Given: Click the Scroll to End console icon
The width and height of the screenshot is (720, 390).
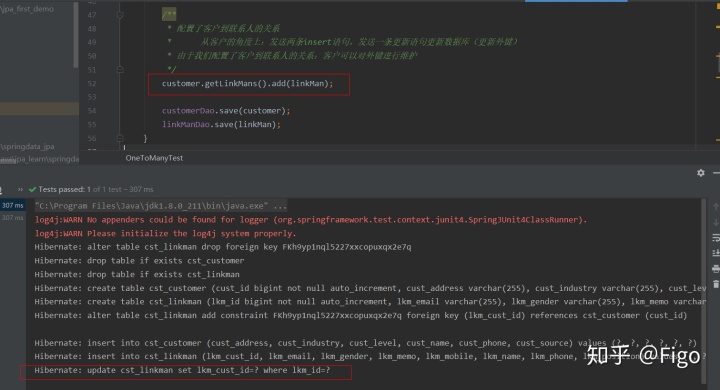Looking at the screenshot, I should tap(715, 253).
